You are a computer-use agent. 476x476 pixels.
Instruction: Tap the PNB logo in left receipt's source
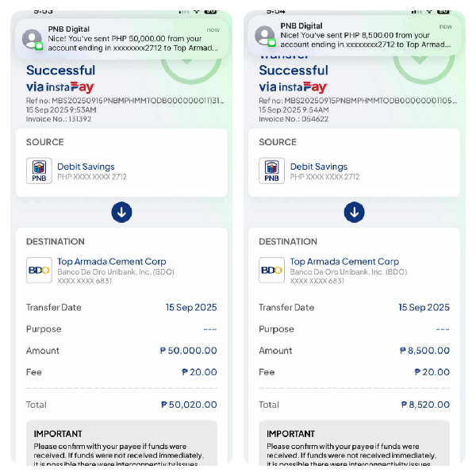(x=39, y=171)
